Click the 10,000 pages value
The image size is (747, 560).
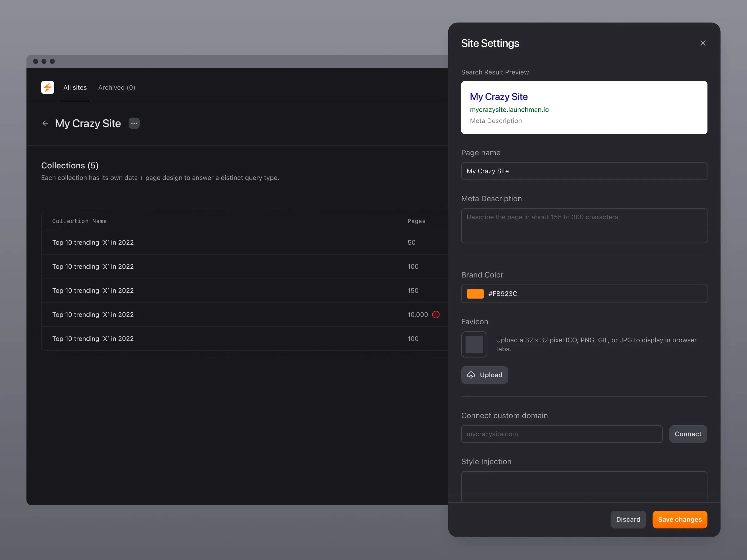click(x=418, y=315)
